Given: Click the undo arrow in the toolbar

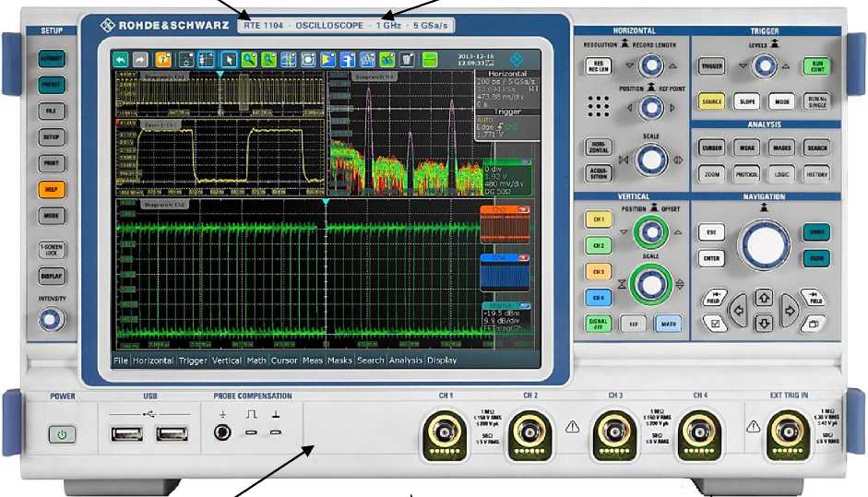Looking at the screenshot, I should (120, 59).
